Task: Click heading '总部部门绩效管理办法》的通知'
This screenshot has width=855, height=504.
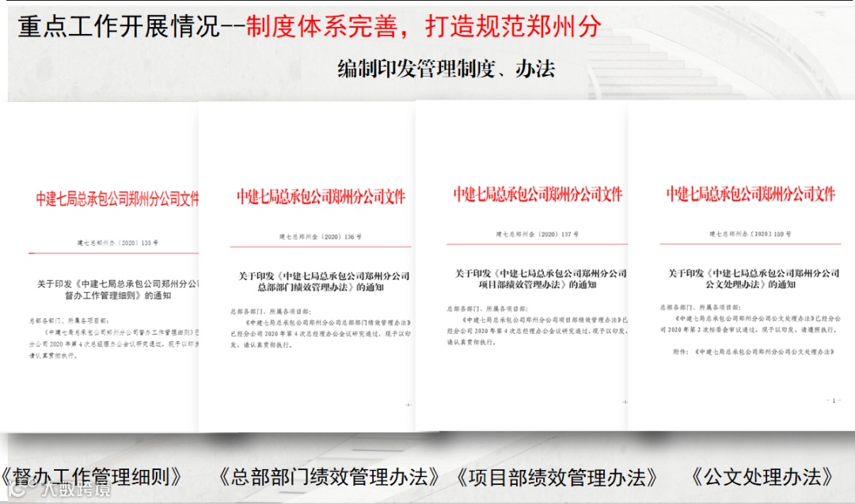Action: click(x=321, y=287)
